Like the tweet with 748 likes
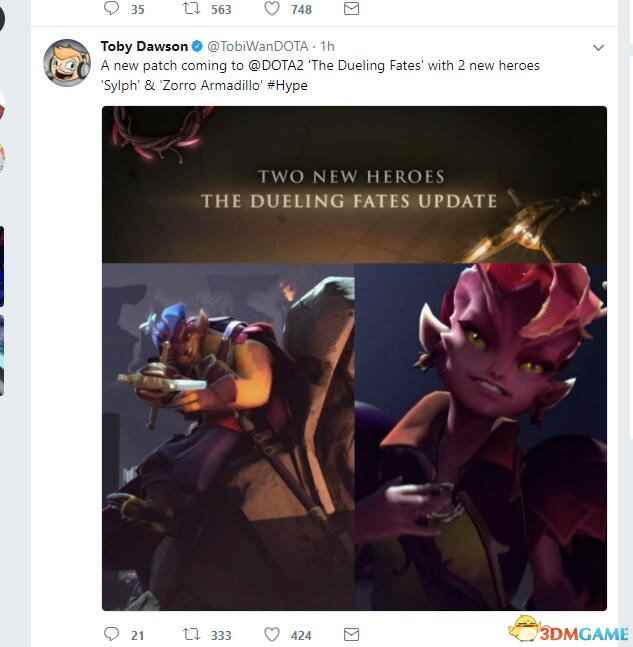Screen dimensions: 633x647 point(272,9)
